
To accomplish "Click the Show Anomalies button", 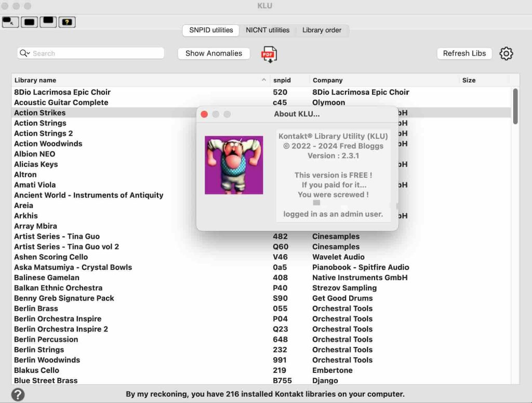I will tap(214, 53).
